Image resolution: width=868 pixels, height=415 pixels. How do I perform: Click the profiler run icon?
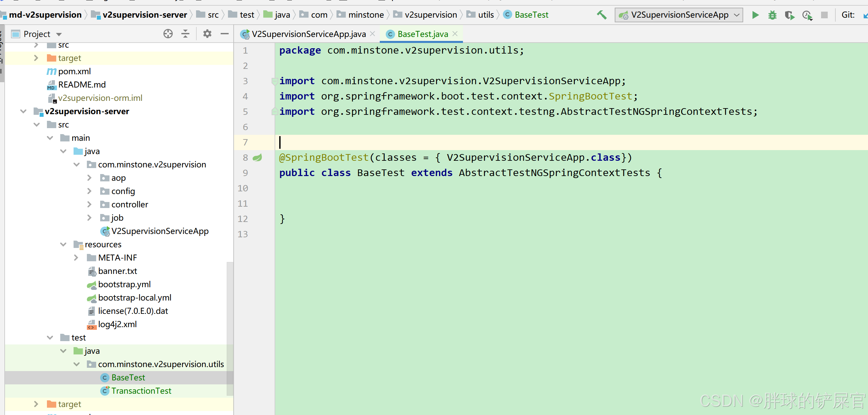click(x=807, y=15)
